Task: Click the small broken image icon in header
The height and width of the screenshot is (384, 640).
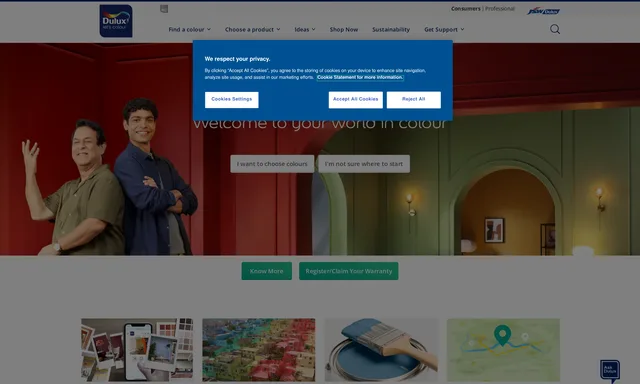Action: click(x=164, y=9)
